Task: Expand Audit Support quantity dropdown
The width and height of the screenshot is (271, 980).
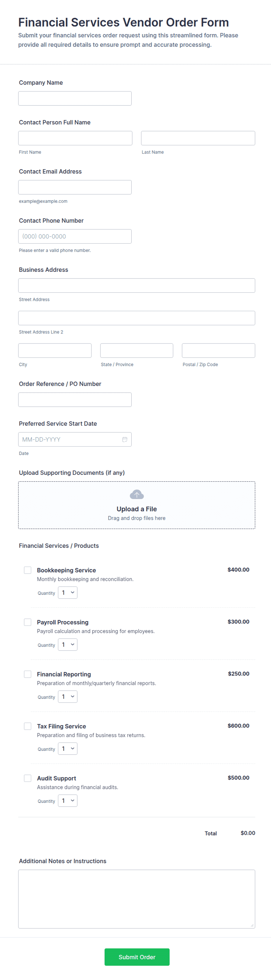Action: [68, 801]
